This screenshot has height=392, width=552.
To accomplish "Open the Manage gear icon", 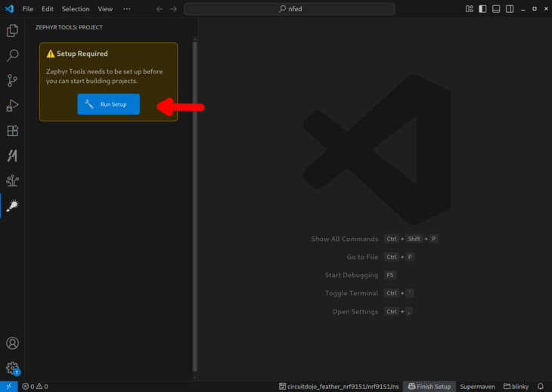I will [12, 368].
